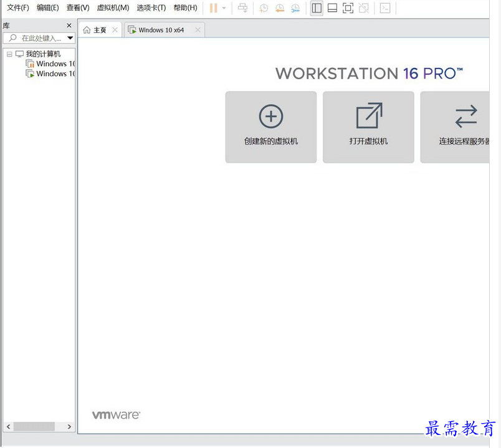Select the running Windows 10 VM entry
Viewport: 501px width, 448px height.
(50, 74)
